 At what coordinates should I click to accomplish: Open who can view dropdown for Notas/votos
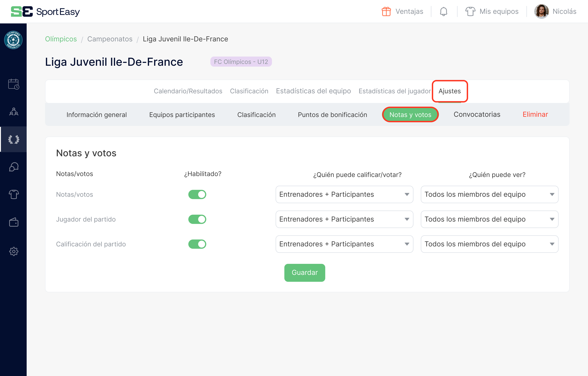[489, 194]
